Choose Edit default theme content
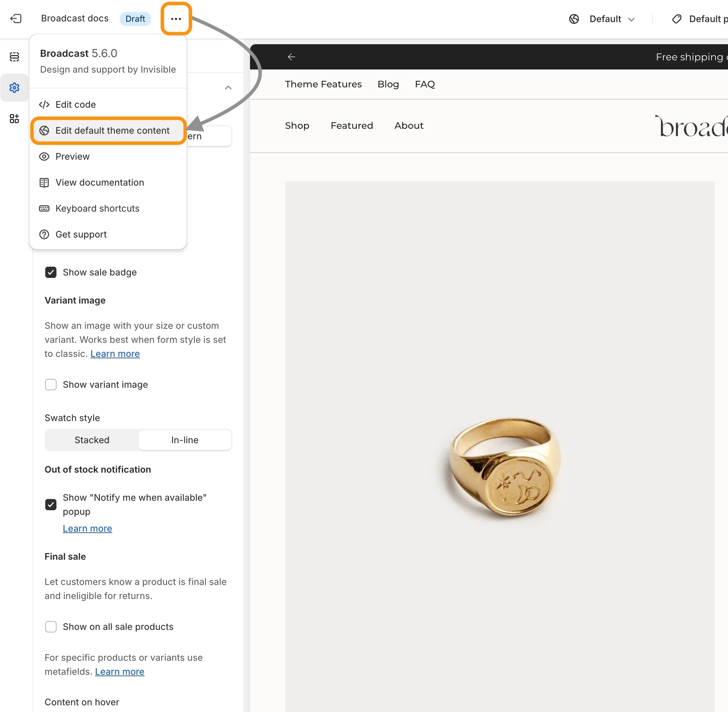 click(x=112, y=131)
